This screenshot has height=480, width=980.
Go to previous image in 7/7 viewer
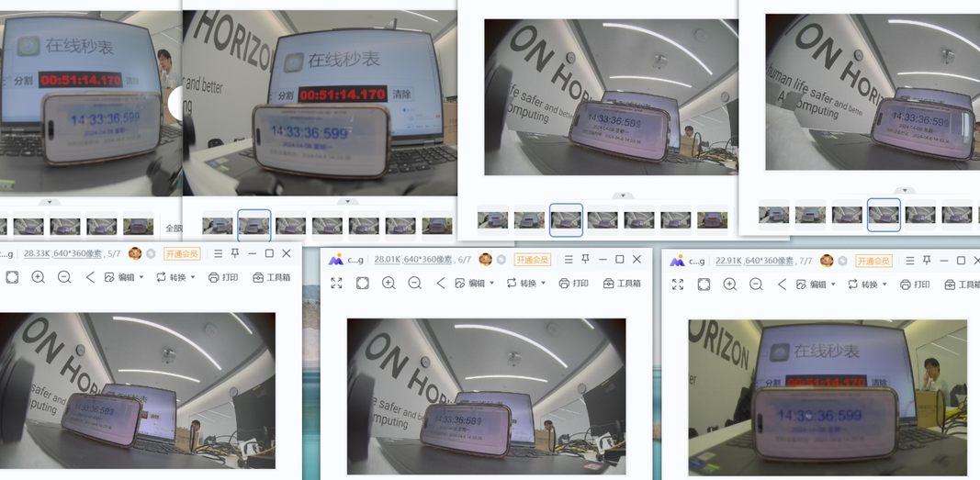click(x=782, y=285)
